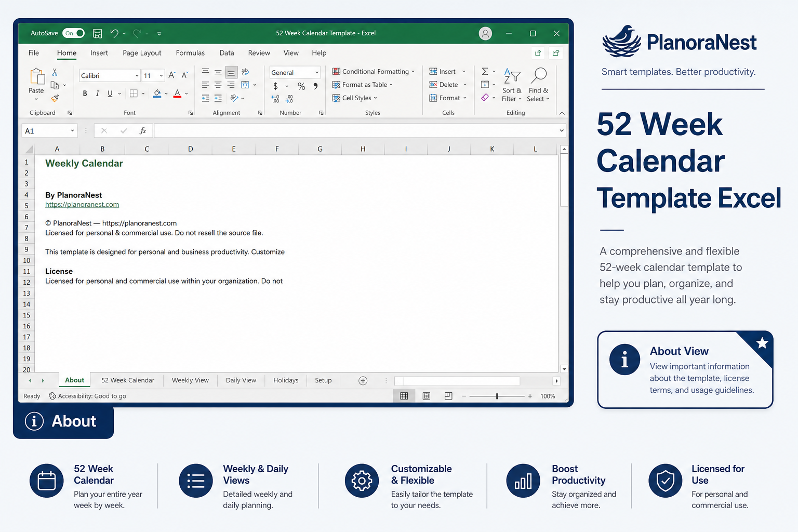Increase font size with larger A icon

(172, 75)
